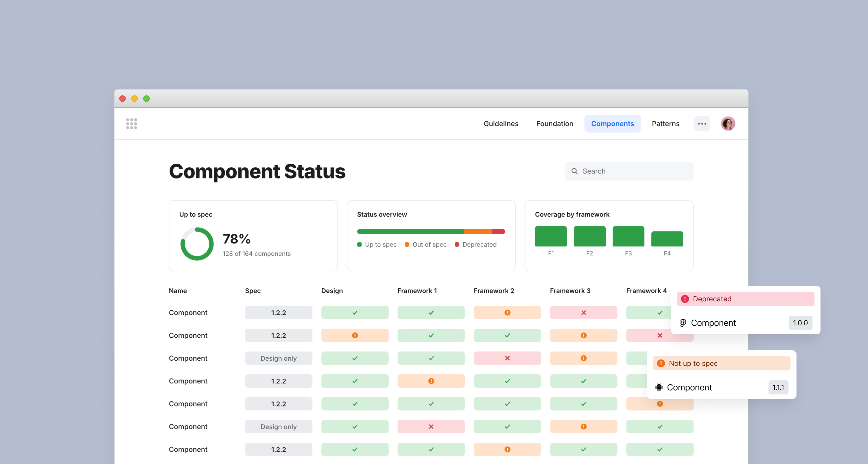The height and width of the screenshot is (464, 868).
Task: Click the 1.1.1 version badge
Action: [x=778, y=387]
